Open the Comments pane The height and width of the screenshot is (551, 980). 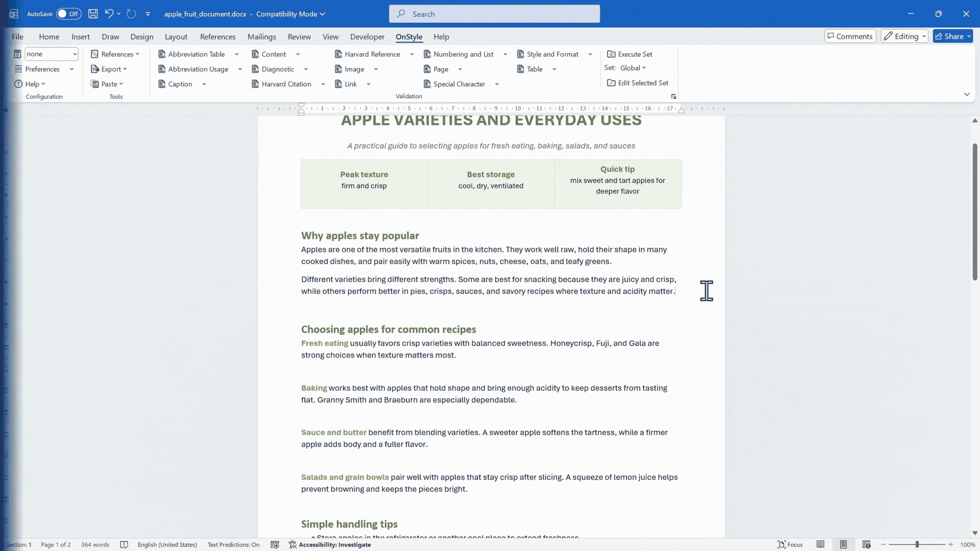pos(850,36)
